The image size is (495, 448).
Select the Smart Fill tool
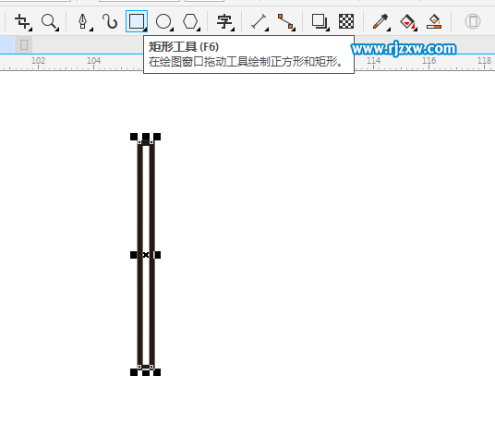(434, 22)
